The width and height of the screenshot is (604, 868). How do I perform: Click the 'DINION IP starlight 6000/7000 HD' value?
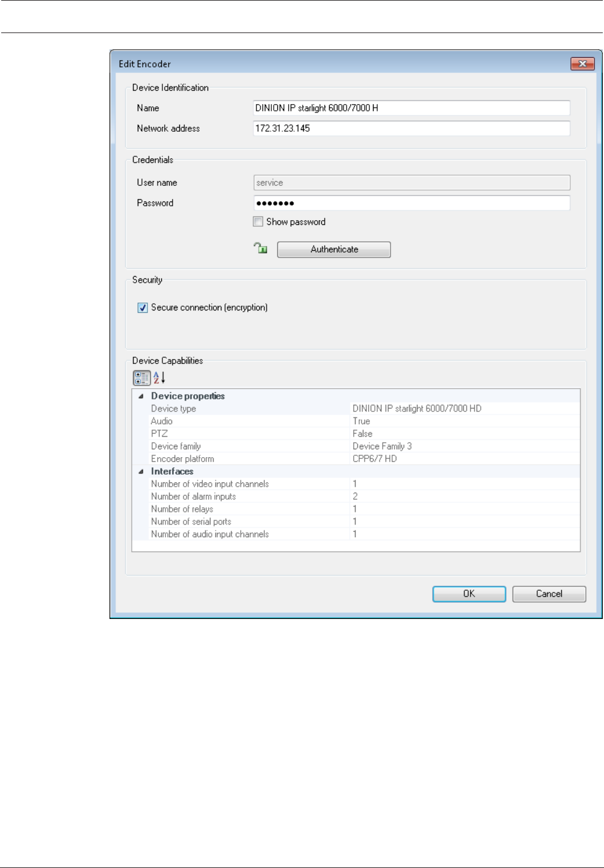point(417,408)
